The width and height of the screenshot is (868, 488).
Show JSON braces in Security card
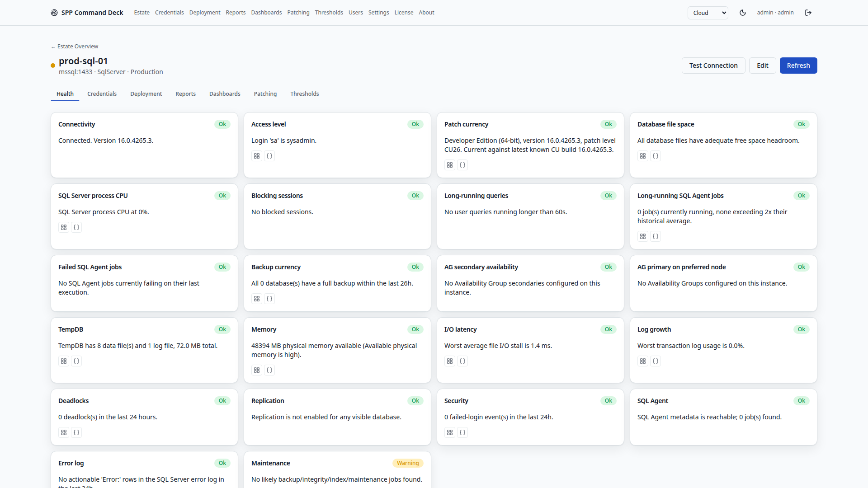(462, 432)
